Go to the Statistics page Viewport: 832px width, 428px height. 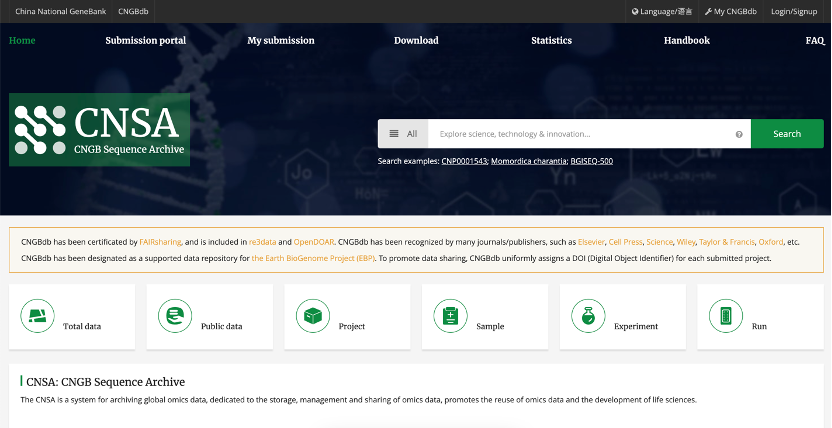[551, 41]
